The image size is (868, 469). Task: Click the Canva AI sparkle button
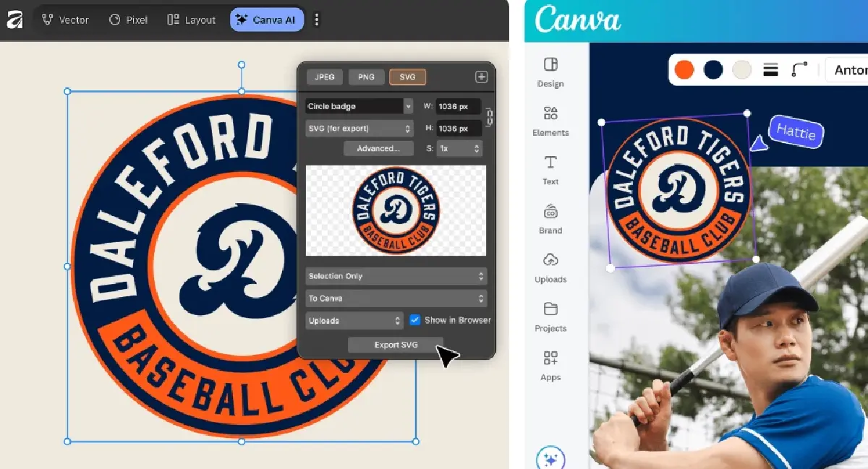550,458
